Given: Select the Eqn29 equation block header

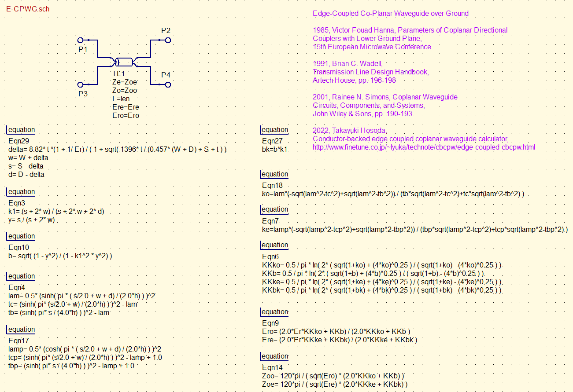Looking at the screenshot, I should coord(21,130).
